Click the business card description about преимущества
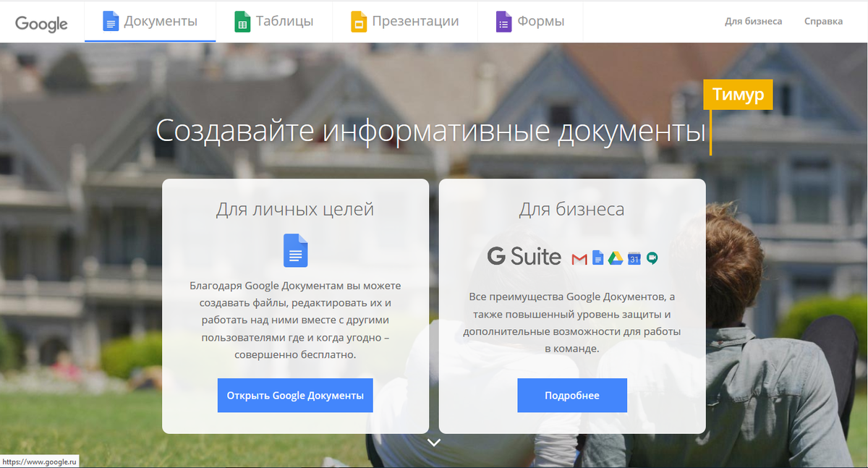The image size is (868, 468). tap(572, 323)
